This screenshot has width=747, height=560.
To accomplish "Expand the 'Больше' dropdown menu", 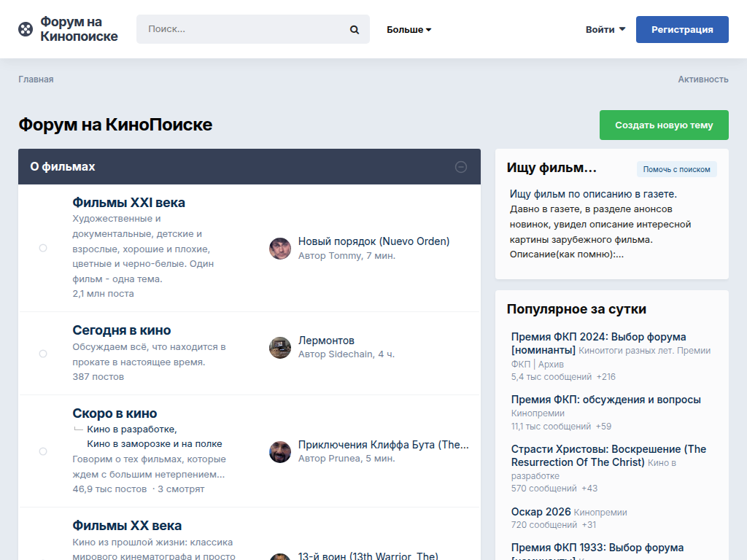I will [409, 30].
